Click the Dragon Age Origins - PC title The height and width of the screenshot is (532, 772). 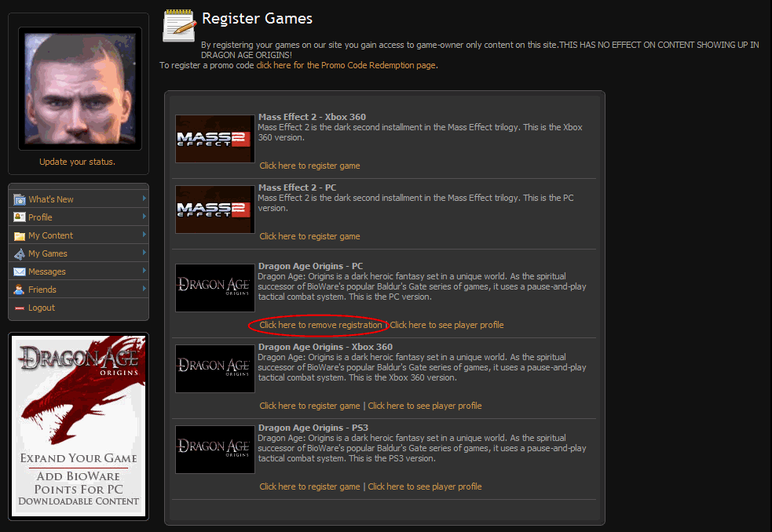(311, 266)
